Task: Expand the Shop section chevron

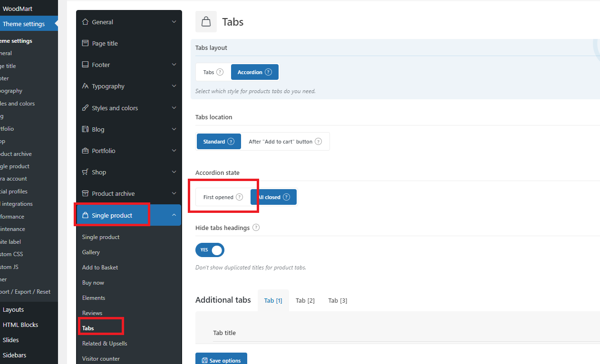Action: (x=174, y=172)
